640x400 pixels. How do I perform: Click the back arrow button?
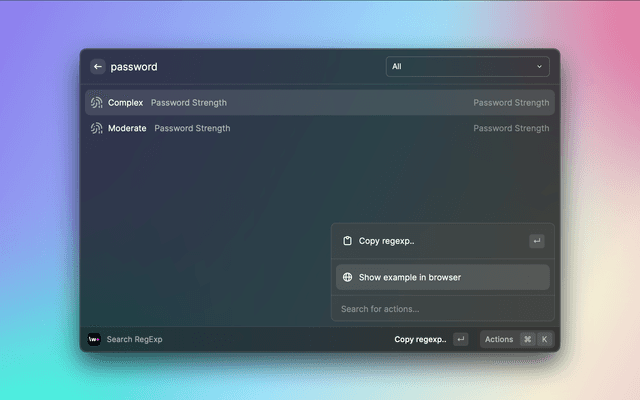coord(98,67)
